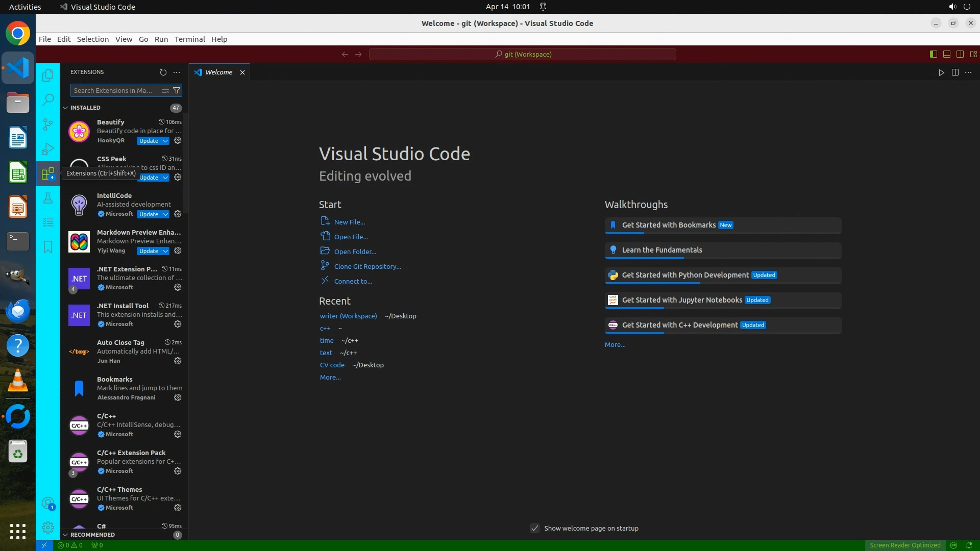
Task: Update the IntelliCode extension
Action: pyautogui.click(x=149, y=214)
